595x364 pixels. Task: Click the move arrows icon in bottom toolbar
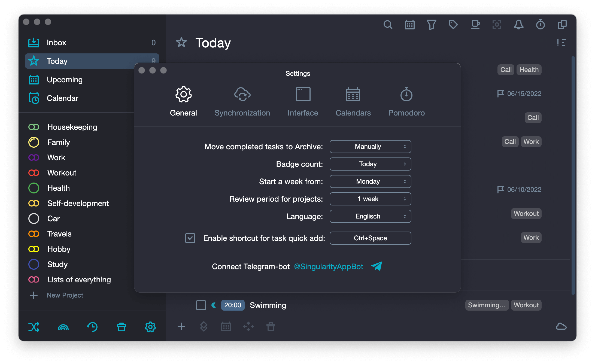248,326
